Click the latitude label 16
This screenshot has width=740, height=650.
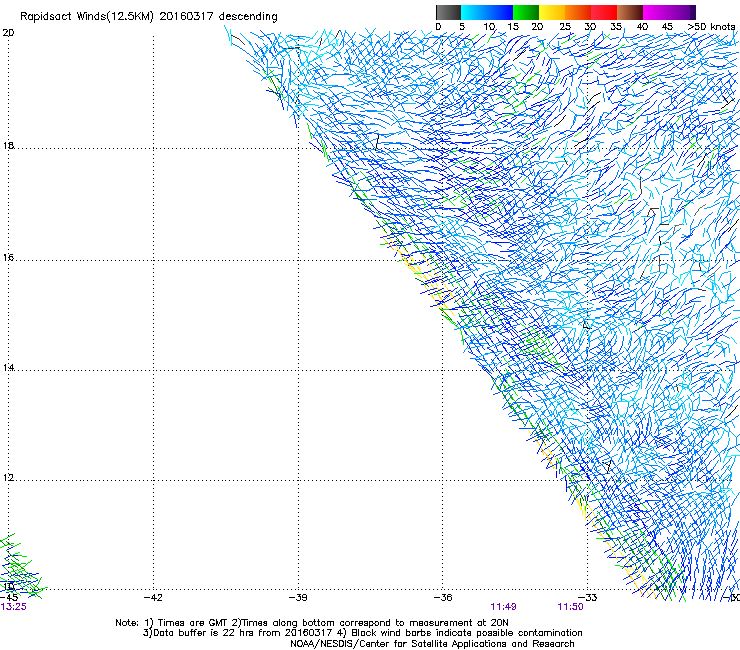point(8,257)
